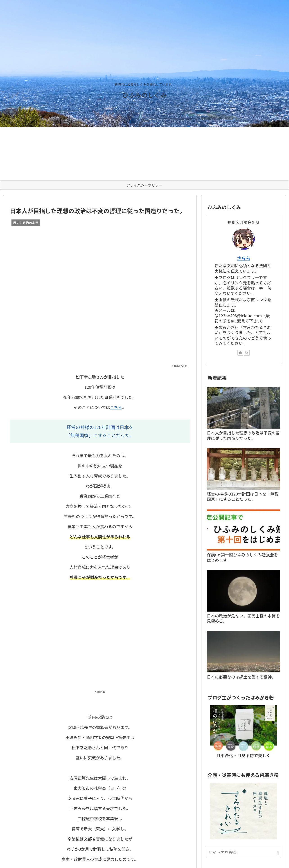Click the highlighted text 社員こそが財産だったからです。
Screen dimensions: 289x868
point(100,578)
